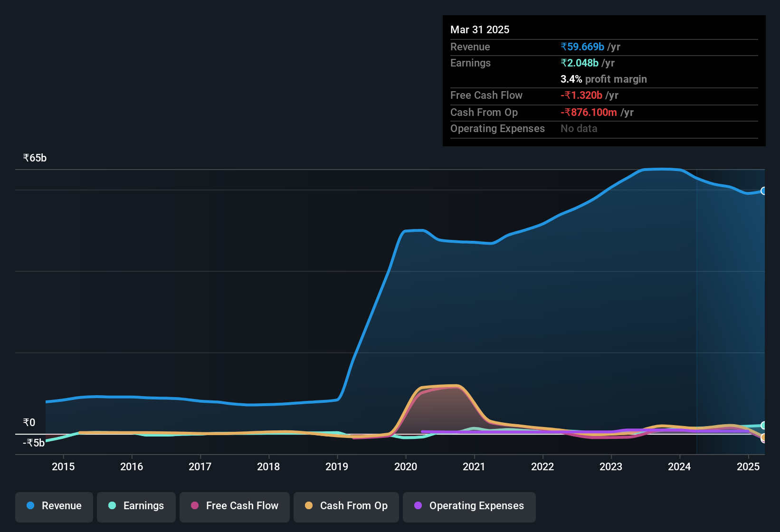Click the ₹59.669b revenue value
This screenshot has width=780, height=532.
(x=582, y=47)
